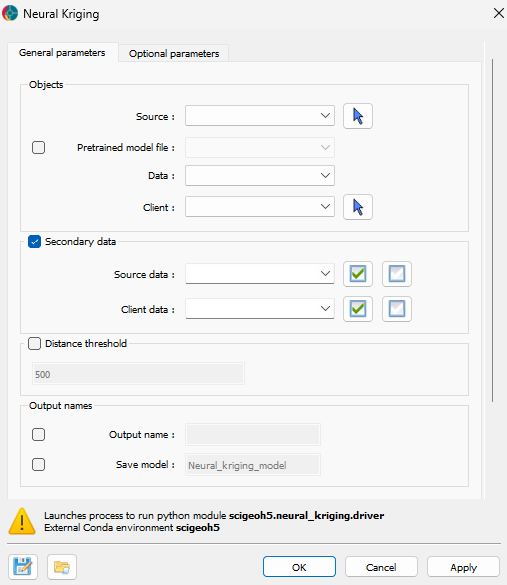This screenshot has height=585, width=507.
Task: Click select-all checkmark icon for Source data
Action: (358, 274)
